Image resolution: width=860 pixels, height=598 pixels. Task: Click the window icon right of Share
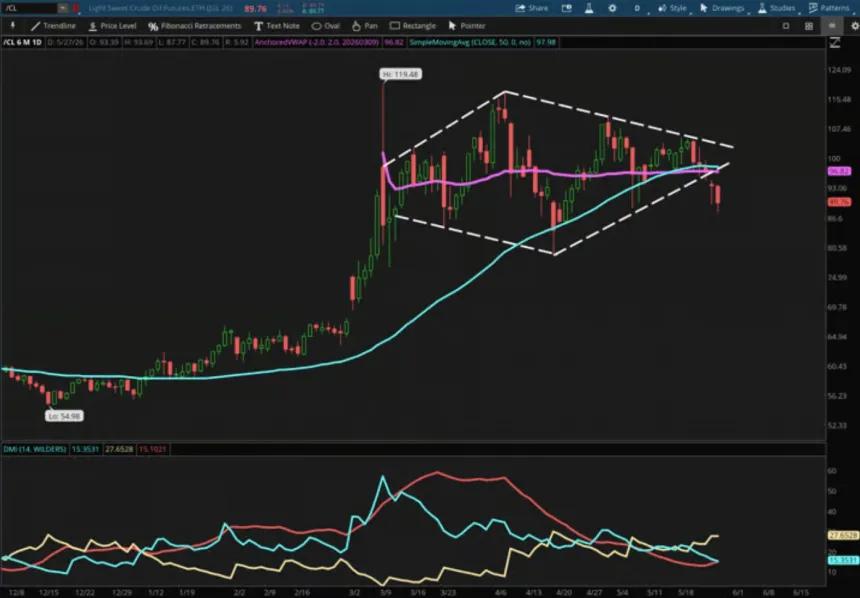(567, 8)
